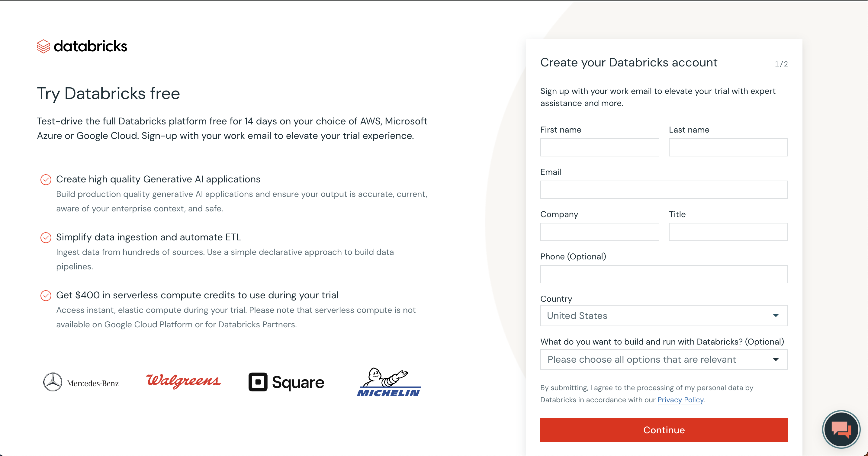Open the Country dropdown
The height and width of the screenshot is (456, 868).
(x=664, y=316)
